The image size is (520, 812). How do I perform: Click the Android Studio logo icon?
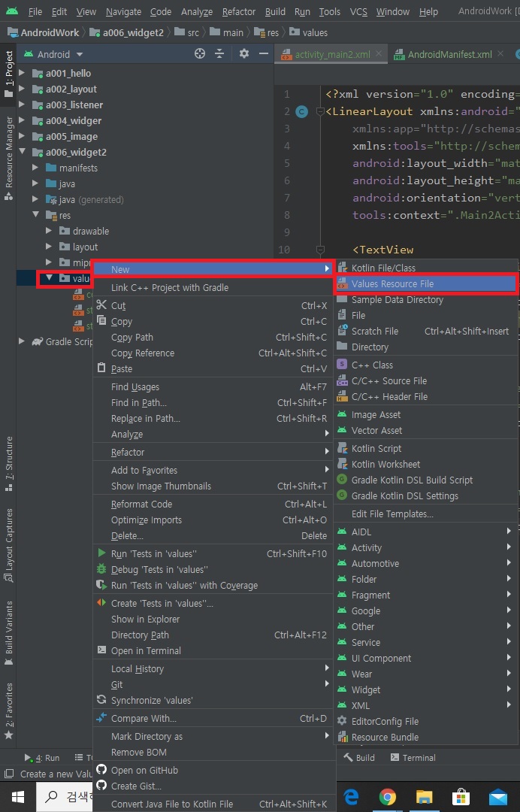point(11,11)
